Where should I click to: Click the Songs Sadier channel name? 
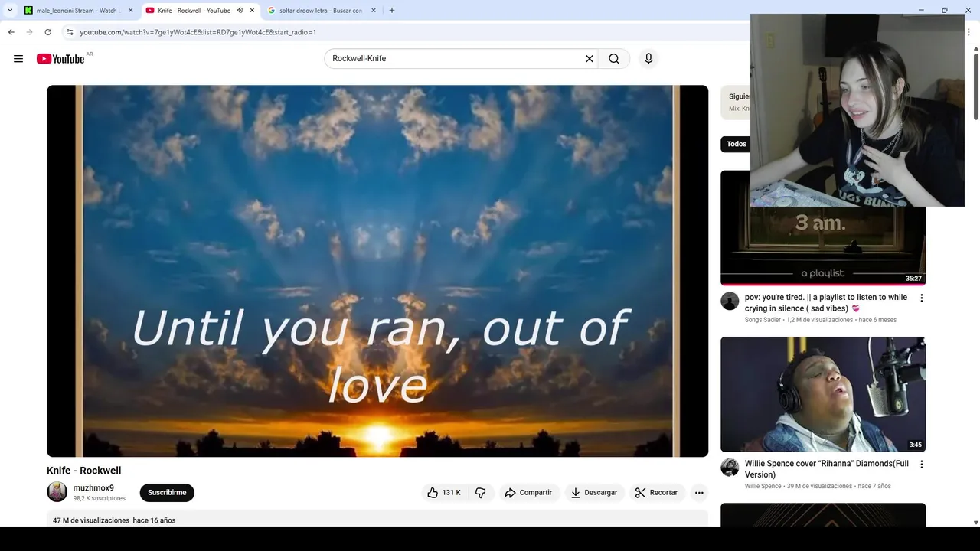(x=763, y=320)
